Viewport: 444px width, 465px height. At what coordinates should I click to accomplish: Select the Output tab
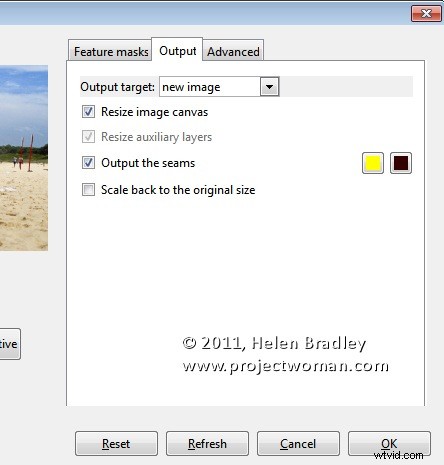point(177,50)
